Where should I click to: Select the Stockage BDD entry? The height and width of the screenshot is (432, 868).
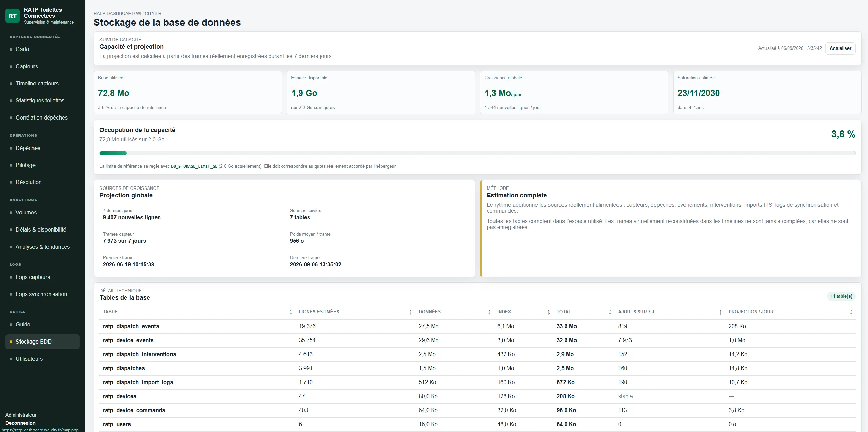[42, 342]
